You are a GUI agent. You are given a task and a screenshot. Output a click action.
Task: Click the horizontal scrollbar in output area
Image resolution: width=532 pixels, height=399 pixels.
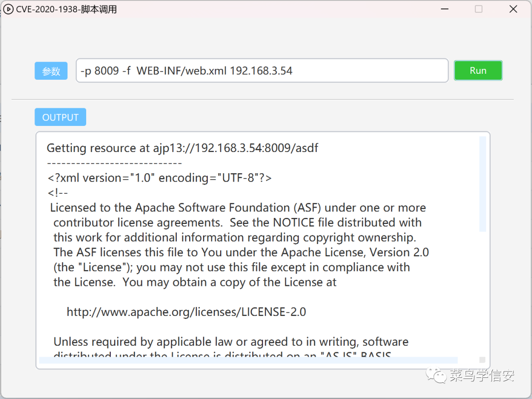[x=248, y=360]
